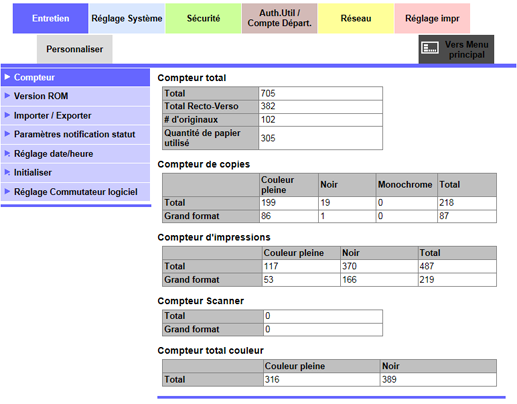
Task: Open the Entretien tab
Action: (x=50, y=18)
